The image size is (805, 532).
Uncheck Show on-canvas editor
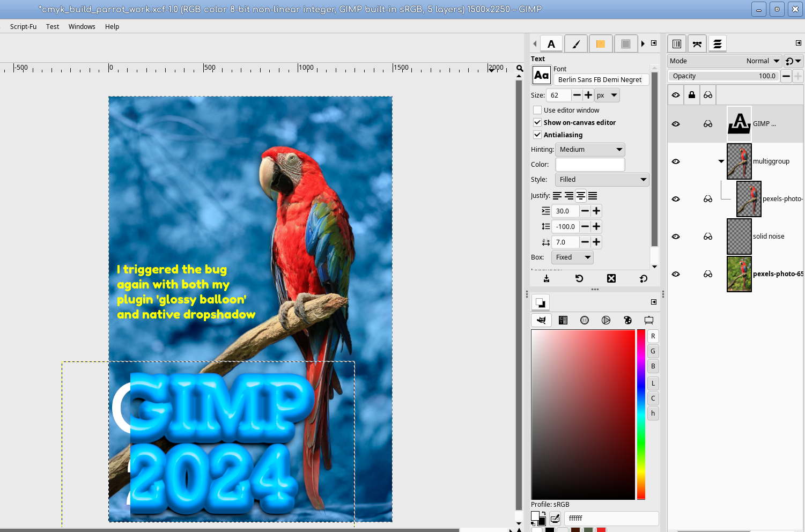click(x=537, y=122)
